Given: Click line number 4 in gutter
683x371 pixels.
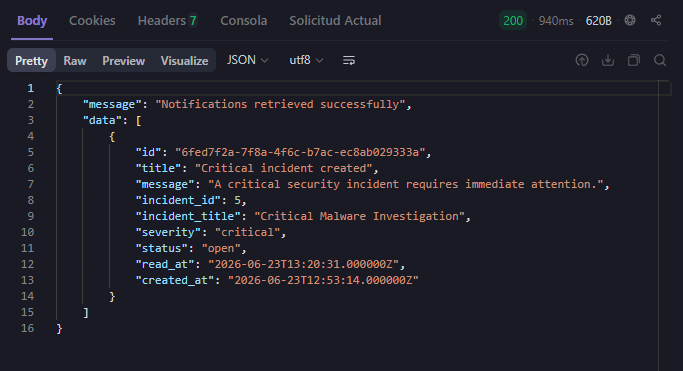Looking at the screenshot, I should point(30,136).
